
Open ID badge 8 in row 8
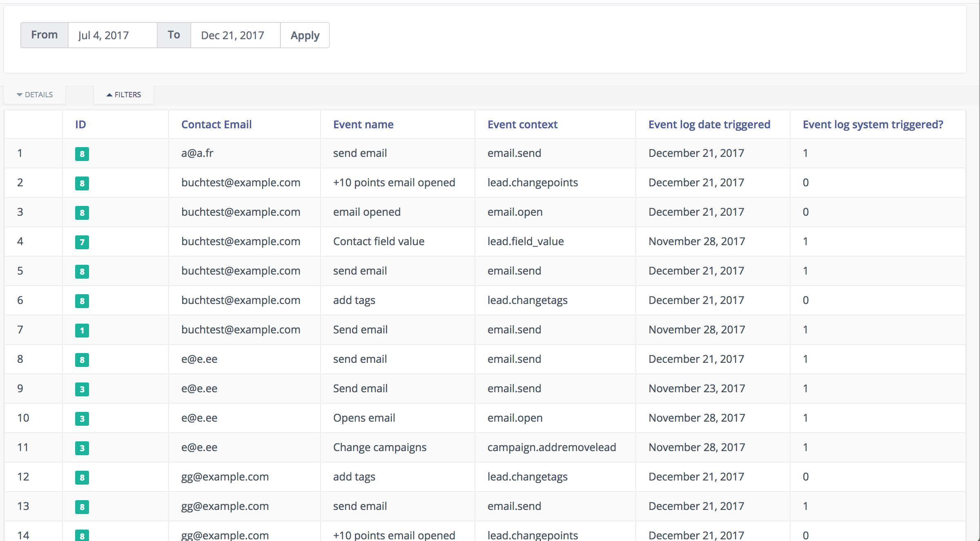[82, 360]
